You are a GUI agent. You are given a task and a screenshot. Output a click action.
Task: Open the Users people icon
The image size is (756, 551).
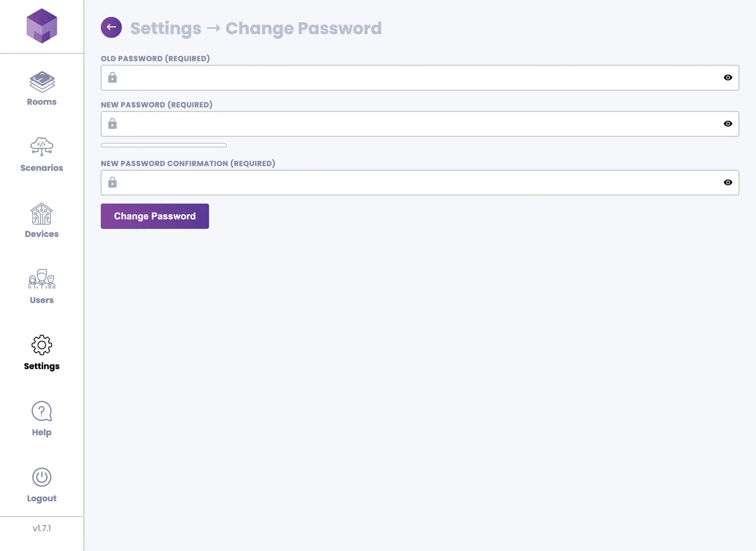point(42,279)
